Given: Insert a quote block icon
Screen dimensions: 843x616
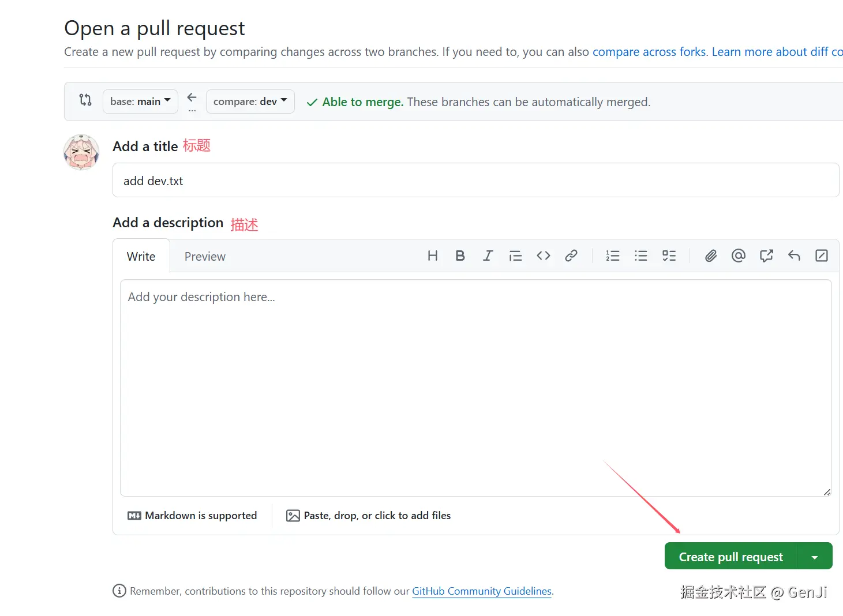Looking at the screenshot, I should point(515,256).
